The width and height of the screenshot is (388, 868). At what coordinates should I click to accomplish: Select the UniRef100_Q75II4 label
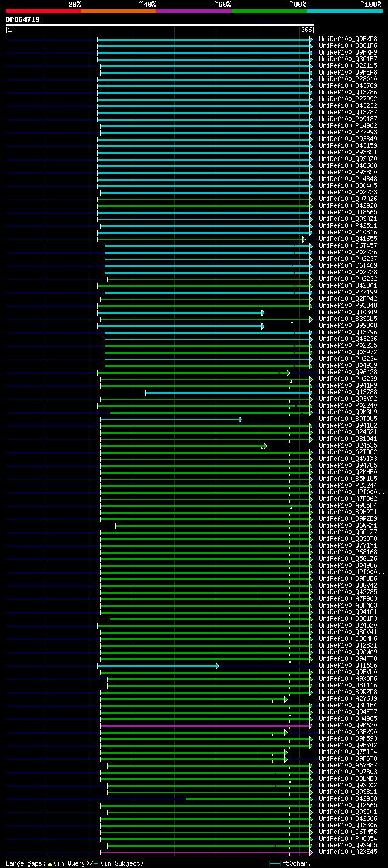tap(348, 752)
